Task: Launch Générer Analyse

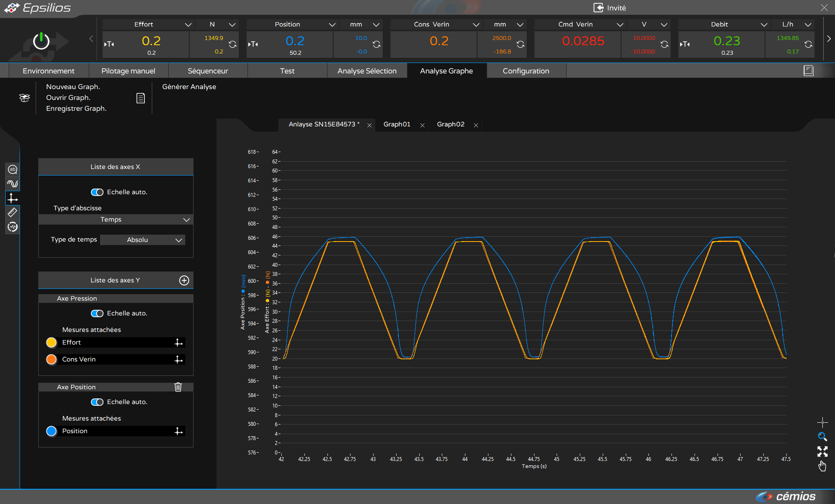Action: (x=189, y=86)
